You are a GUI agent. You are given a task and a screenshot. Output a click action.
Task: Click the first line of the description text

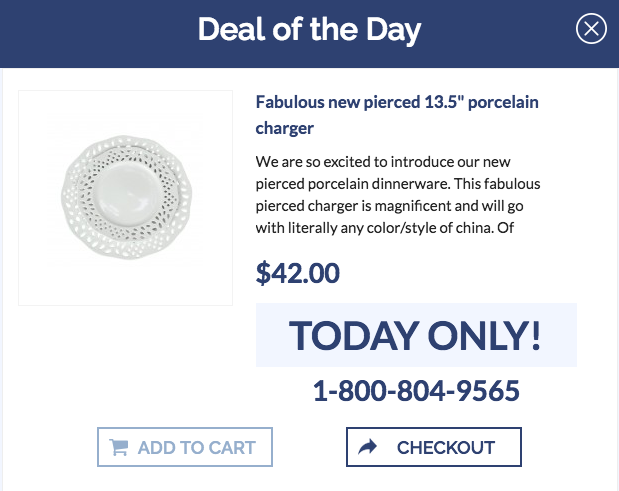tap(397, 161)
